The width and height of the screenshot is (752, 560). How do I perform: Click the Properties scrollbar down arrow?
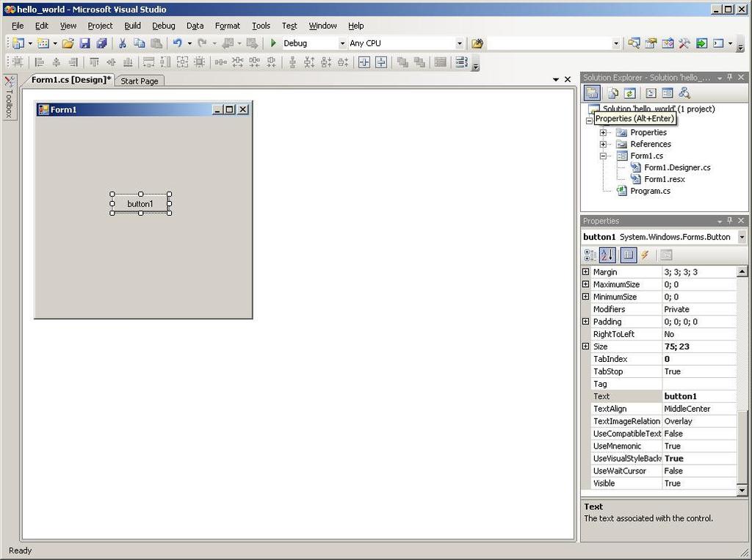click(742, 490)
